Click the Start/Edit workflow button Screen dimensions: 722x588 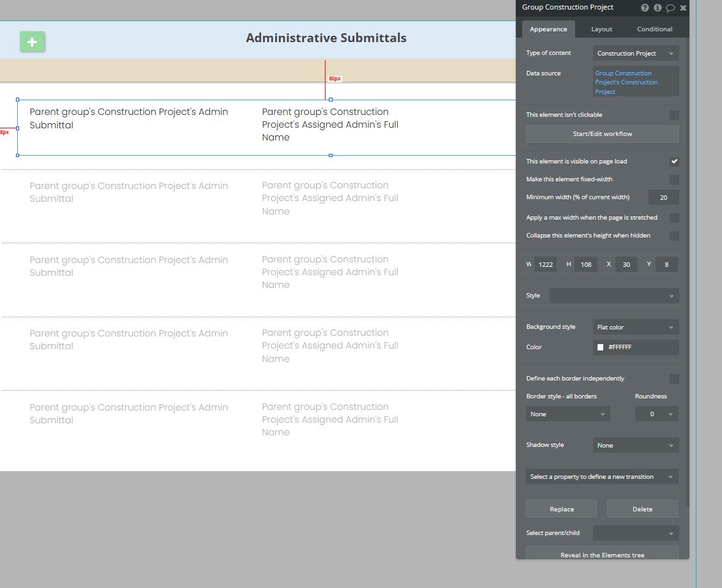point(602,134)
